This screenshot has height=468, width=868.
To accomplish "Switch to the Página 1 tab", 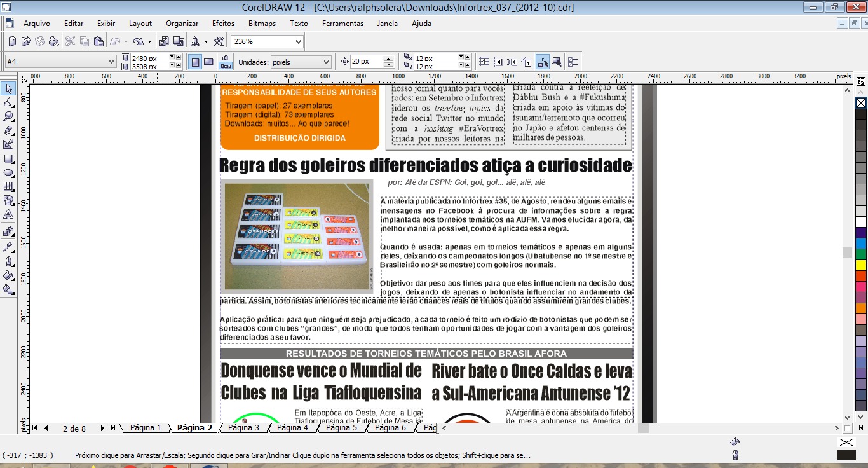I will pyautogui.click(x=146, y=428).
